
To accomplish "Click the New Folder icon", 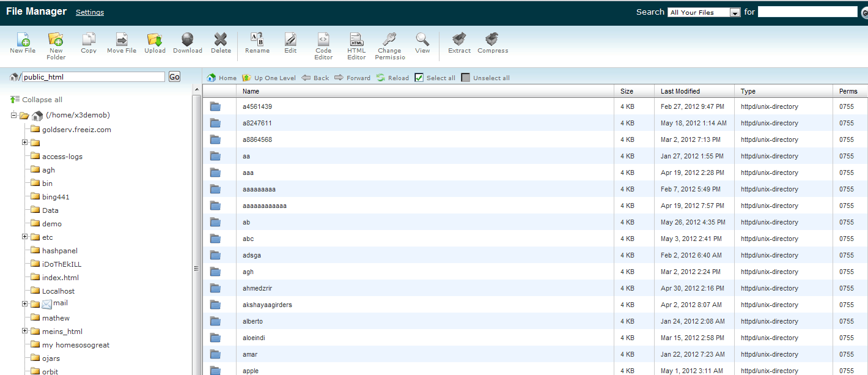I will [56, 39].
